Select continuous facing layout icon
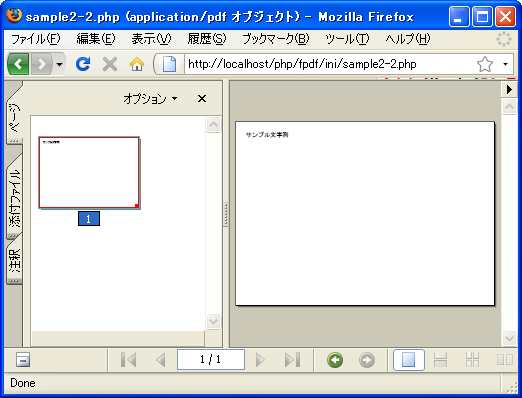522x398 pixels. click(x=472, y=360)
